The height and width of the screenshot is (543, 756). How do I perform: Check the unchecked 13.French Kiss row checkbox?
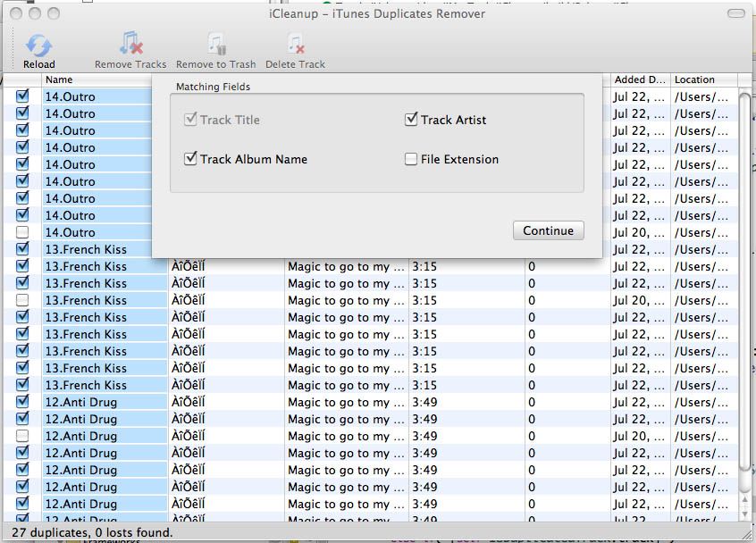coord(22,300)
